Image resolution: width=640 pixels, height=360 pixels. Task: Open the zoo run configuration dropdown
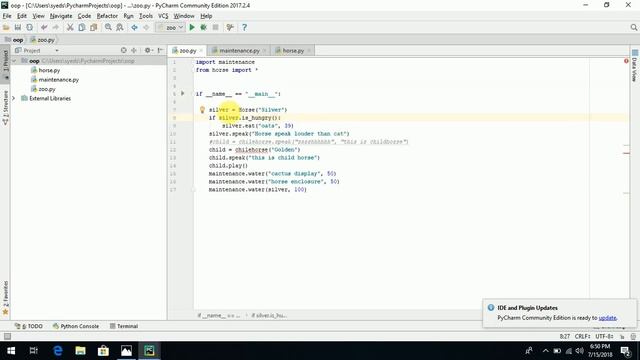click(x=171, y=27)
